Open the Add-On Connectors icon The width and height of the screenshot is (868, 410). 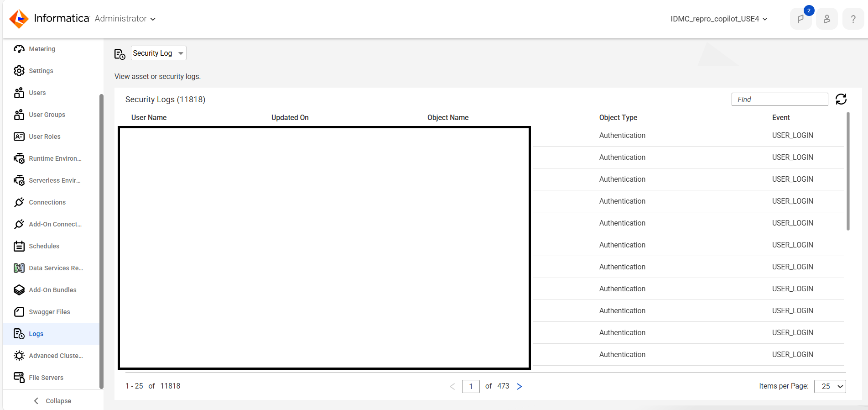[19, 224]
